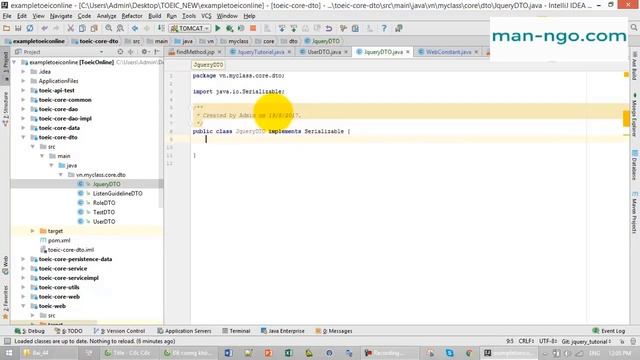
Task: Open the Application Servers tool window
Action: (x=184, y=331)
